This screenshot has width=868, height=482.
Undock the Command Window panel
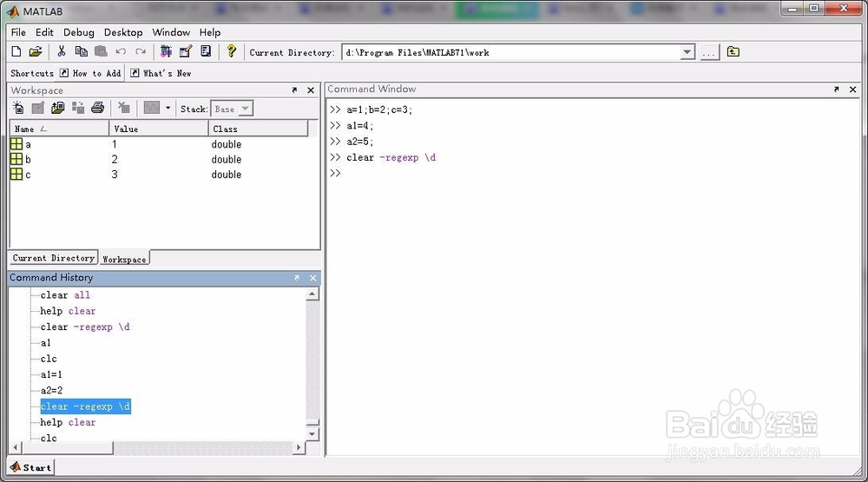click(x=837, y=89)
